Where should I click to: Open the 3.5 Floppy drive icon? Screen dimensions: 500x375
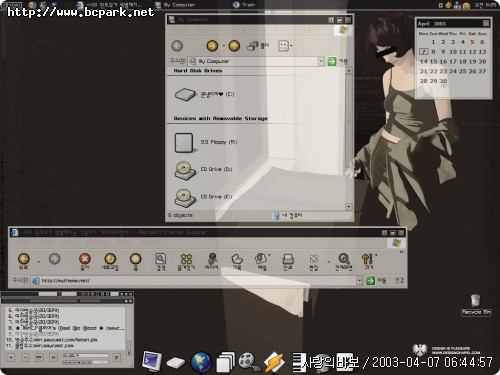(184, 143)
